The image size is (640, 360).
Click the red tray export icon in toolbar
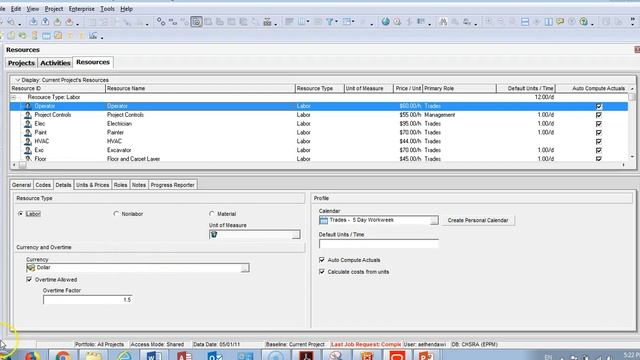69,22
